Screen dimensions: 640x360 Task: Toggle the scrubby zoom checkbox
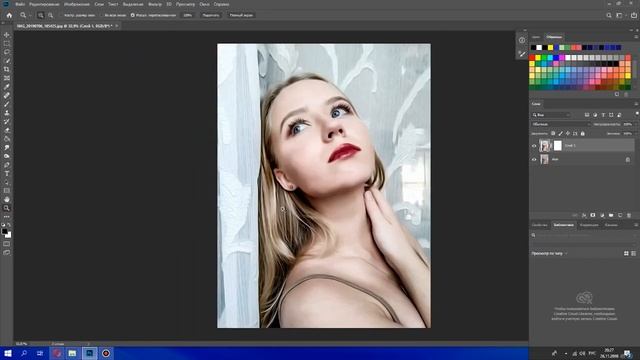(x=132, y=15)
